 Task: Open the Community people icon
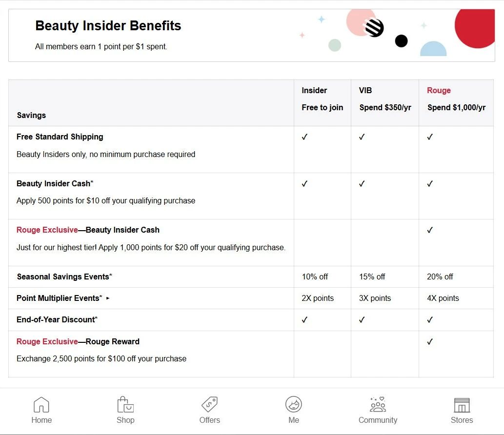378,405
